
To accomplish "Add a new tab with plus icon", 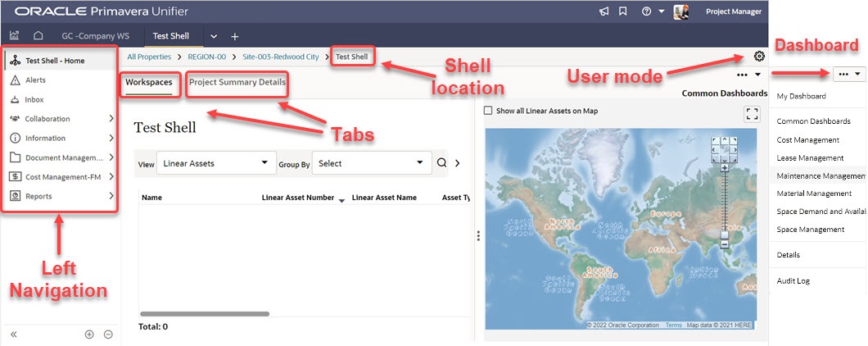I will click(235, 37).
